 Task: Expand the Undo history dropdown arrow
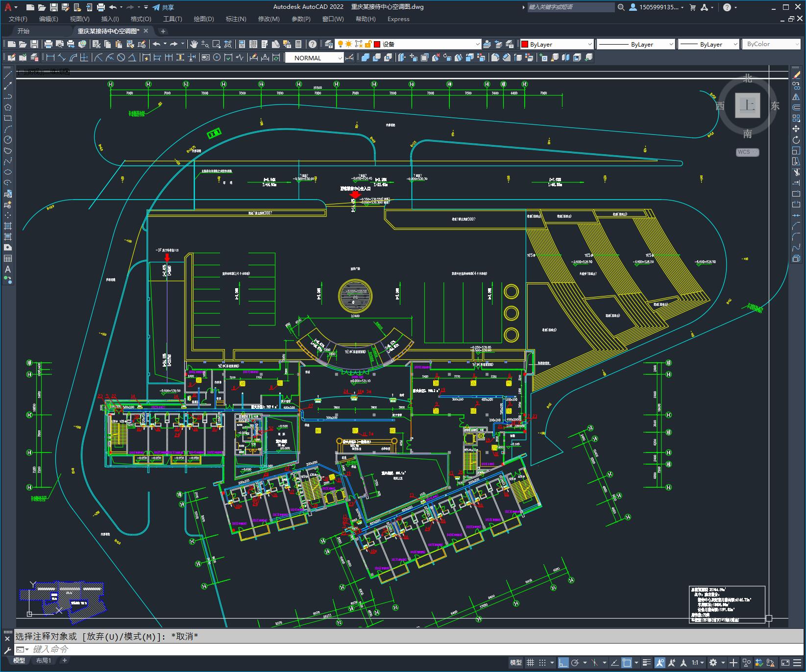[x=122, y=7]
